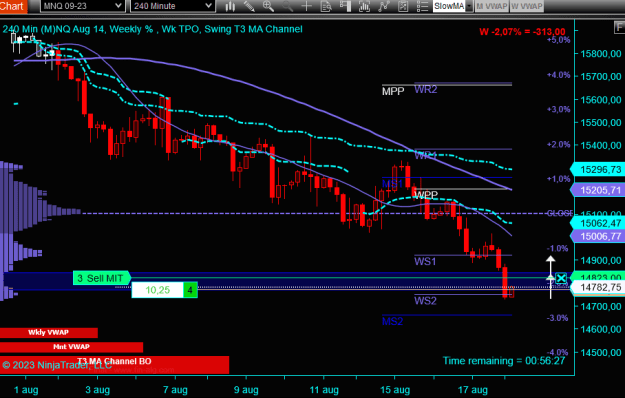
Task: Open the MNQ 09-23 instrument dropdown
Action: point(82,6)
